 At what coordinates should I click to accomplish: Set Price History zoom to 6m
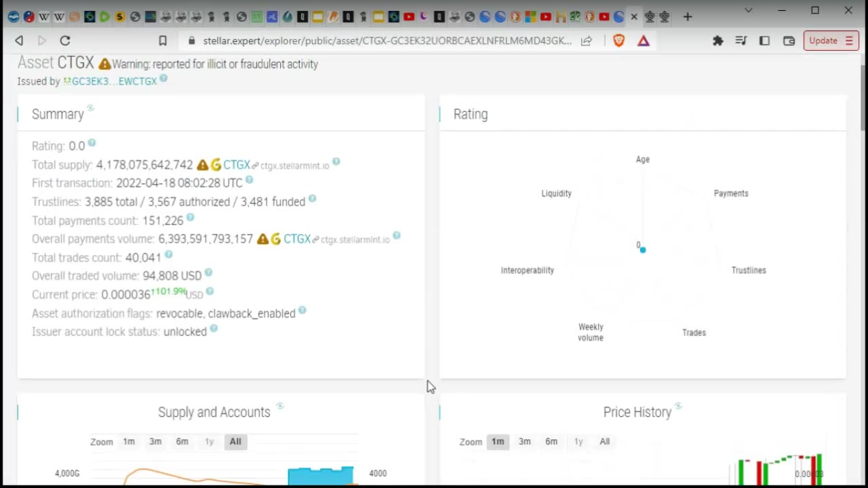tap(551, 441)
